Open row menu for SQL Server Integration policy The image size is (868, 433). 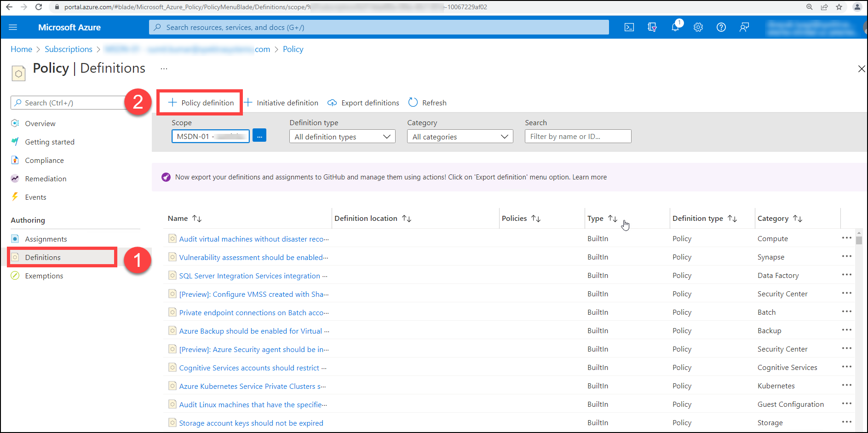pyautogui.click(x=847, y=275)
